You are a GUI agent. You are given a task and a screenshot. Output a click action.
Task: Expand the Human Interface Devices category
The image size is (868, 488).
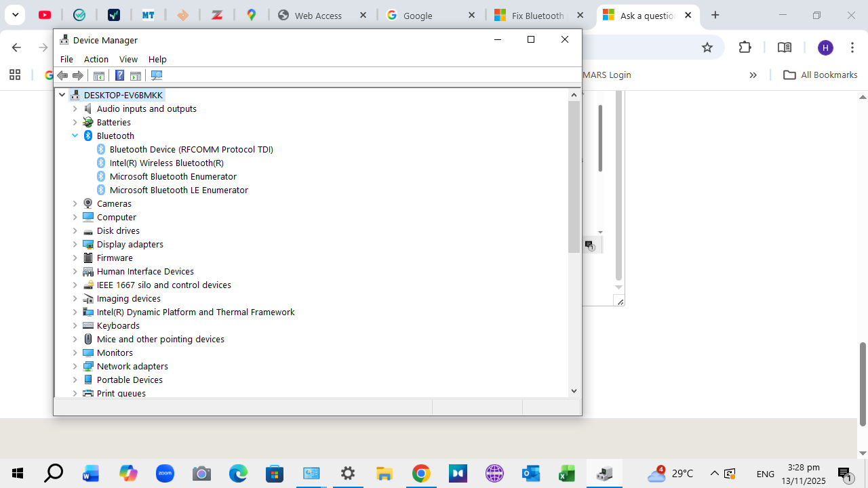pos(75,271)
